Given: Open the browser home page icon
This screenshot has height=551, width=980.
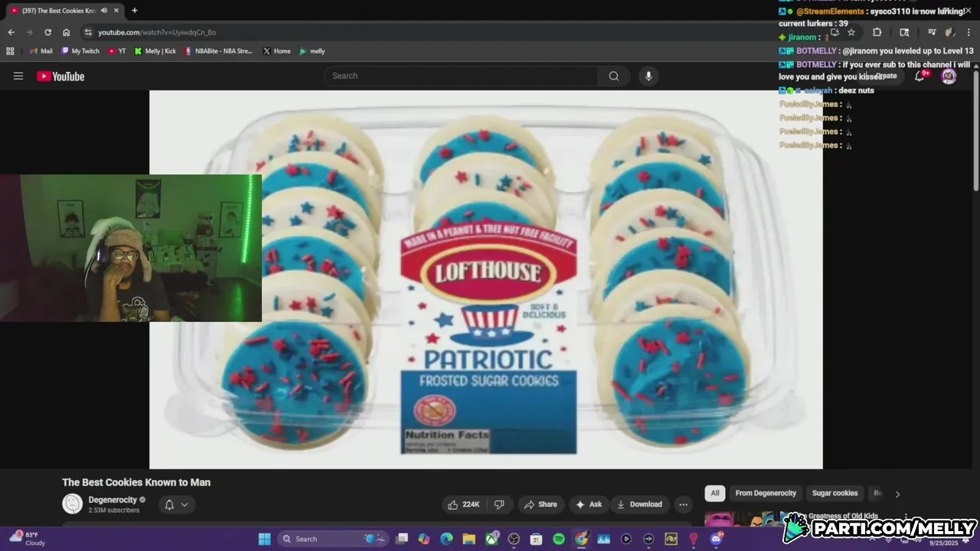Looking at the screenshot, I should (x=66, y=32).
